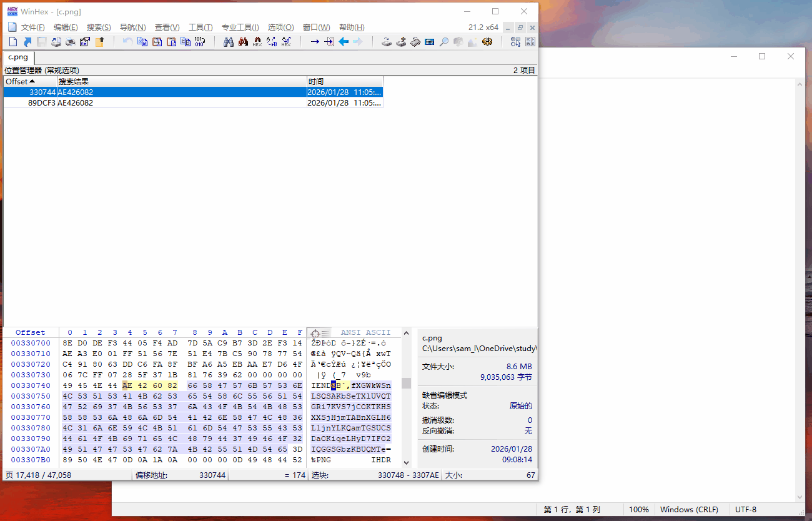The width and height of the screenshot is (812, 521).
Task: Open the 选项(O) menu
Action: [280, 27]
